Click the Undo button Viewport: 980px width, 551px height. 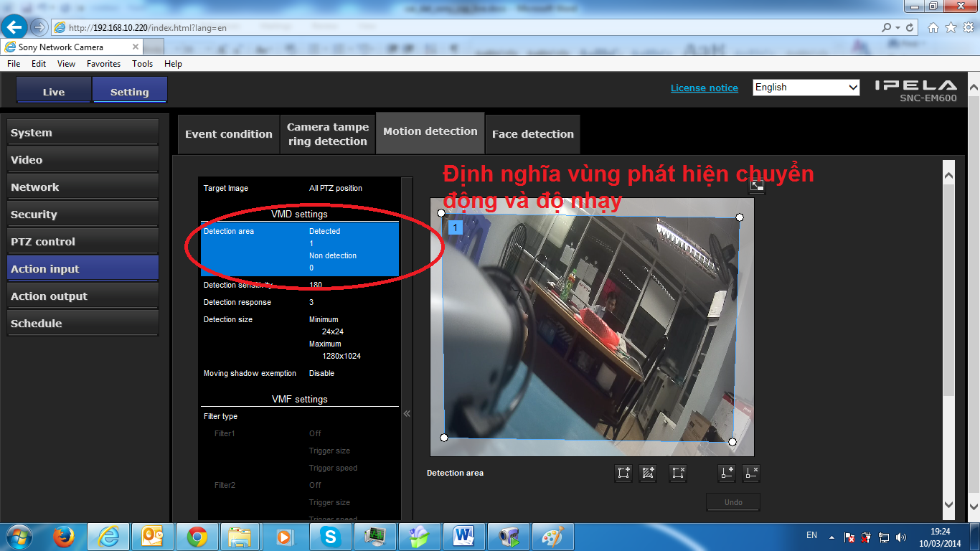[x=733, y=502]
